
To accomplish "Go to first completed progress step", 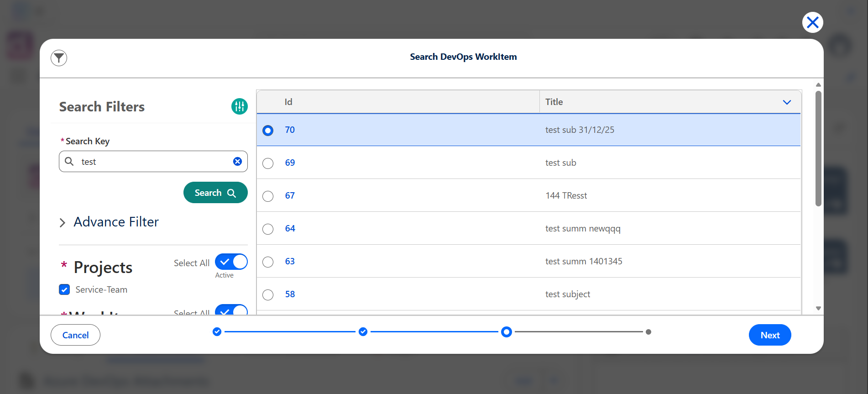I will click(x=217, y=332).
